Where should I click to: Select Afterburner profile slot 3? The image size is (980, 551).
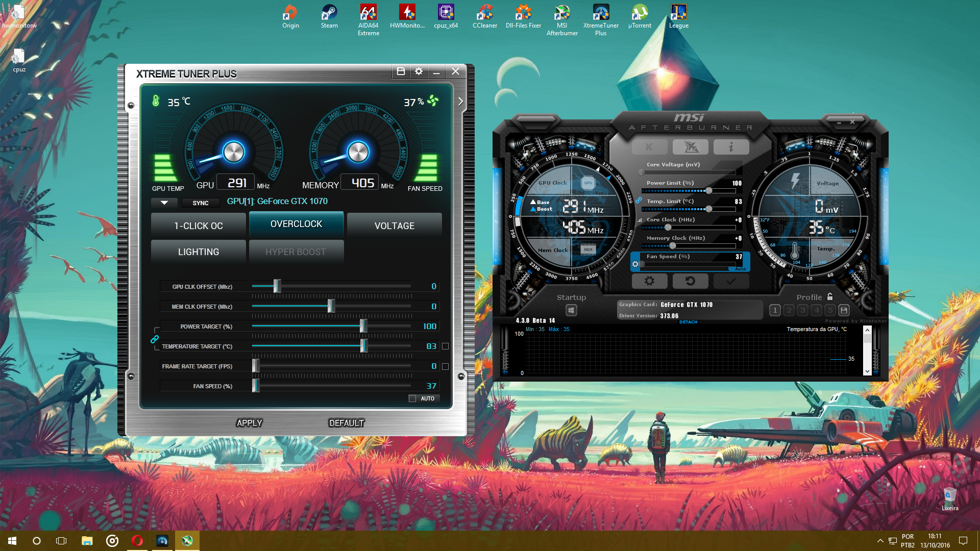pyautogui.click(x=802, y=310)
